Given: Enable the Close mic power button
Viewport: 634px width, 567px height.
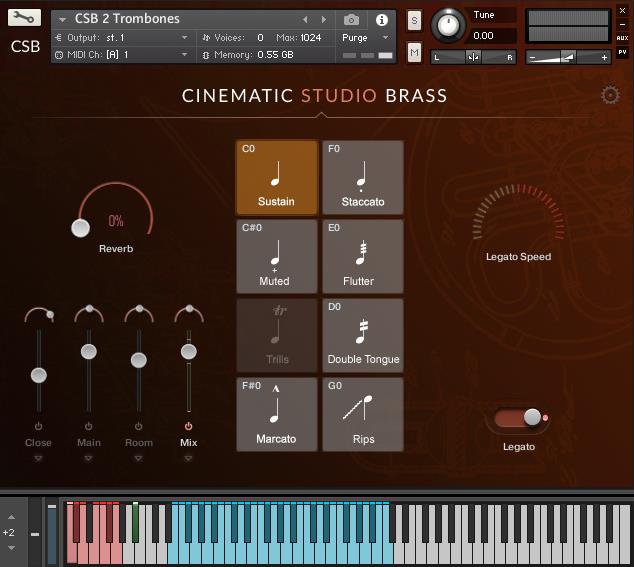Looking at the screenshot, I should coord(38,426).
